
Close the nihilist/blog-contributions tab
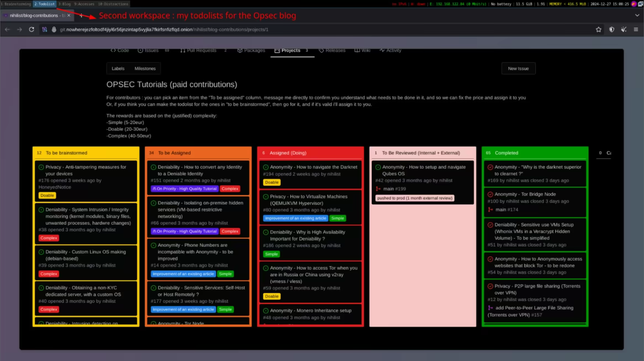point(69,15)
